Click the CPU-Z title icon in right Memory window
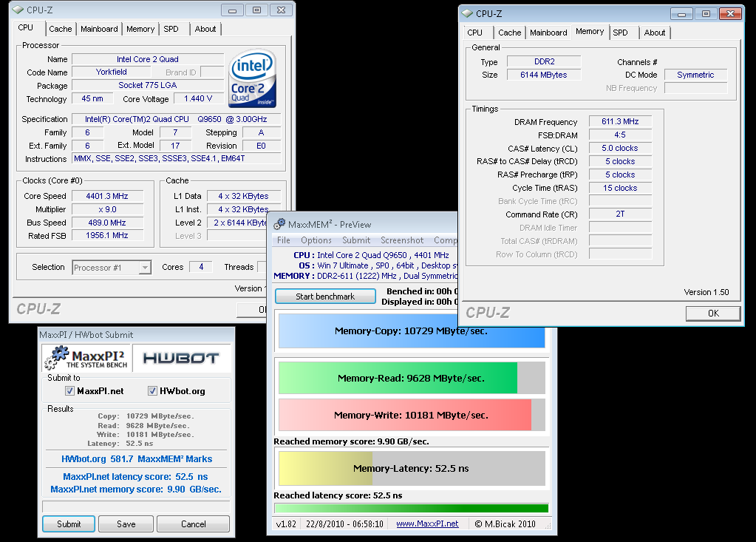This screenshot has height=542, width=756. tap(467, 13)
